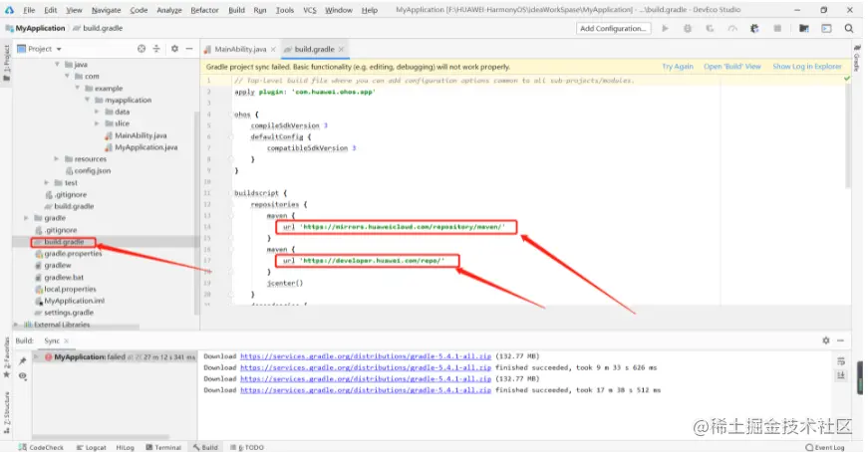This screenshot has width=868, height=452.
Task: Expand the slice folder
Action: coord(97,123)
